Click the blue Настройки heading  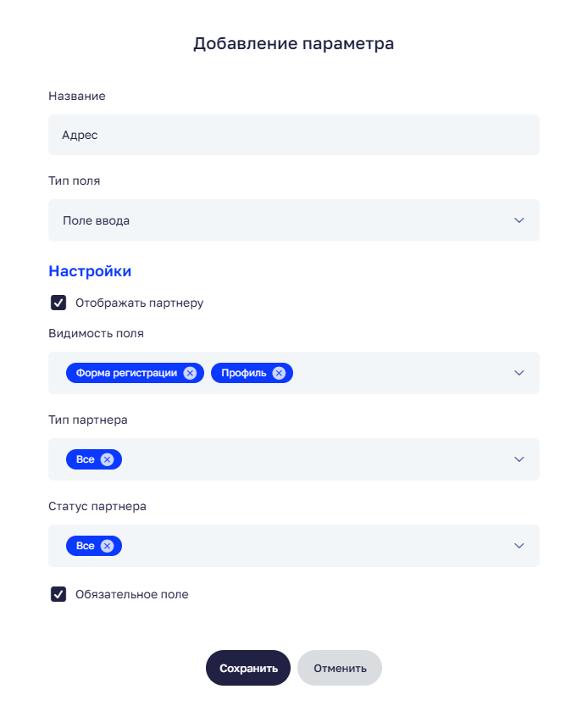(x=90, y=271)
